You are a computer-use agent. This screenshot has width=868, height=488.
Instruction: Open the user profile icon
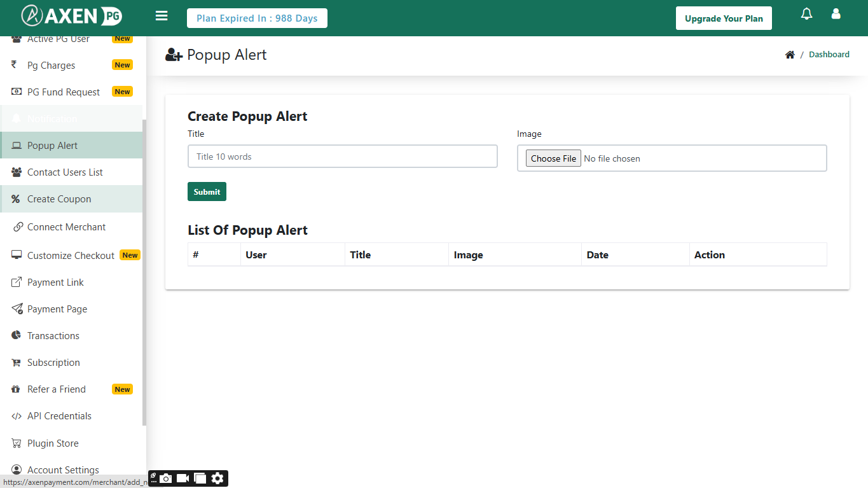(836, 14)
